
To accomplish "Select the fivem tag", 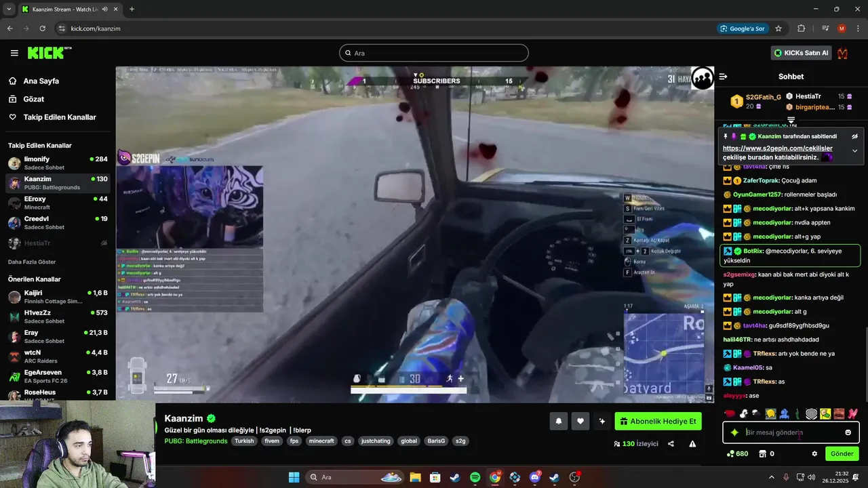I will tap(272, 441).
